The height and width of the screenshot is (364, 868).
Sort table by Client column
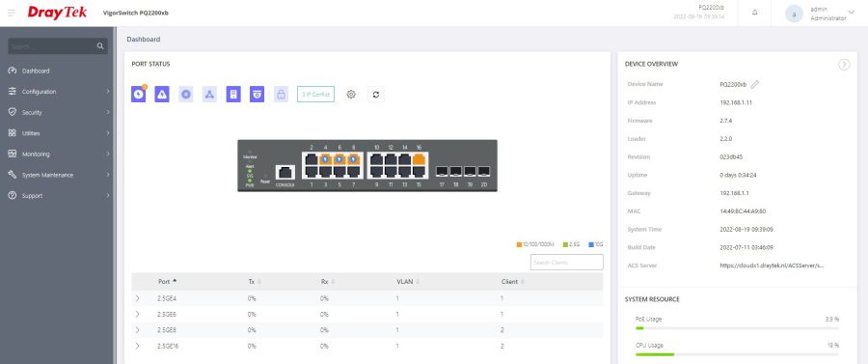point(513,282)
